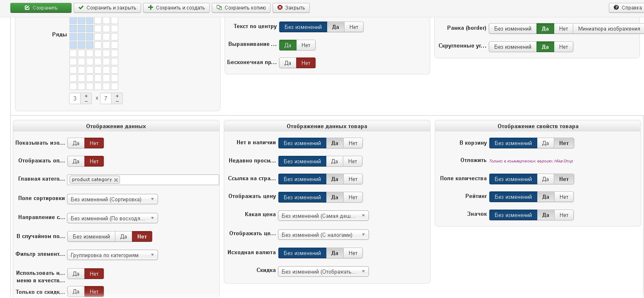Click the green plus icon of Сохранить и создать

[150, 8]
